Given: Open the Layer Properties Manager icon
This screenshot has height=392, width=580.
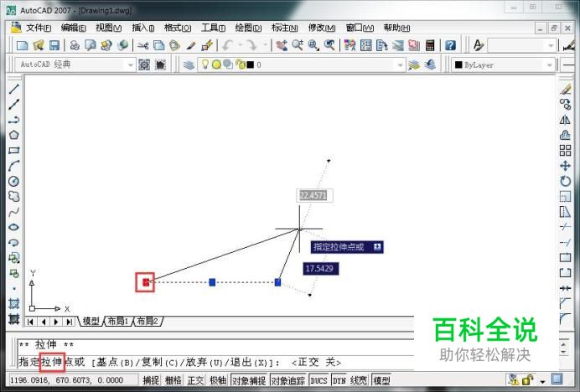Looking at the screenshot, I should (189, 65).
